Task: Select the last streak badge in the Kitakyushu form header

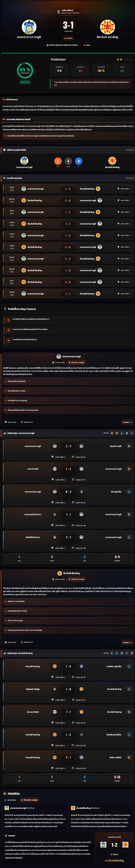Action: click(132, 653)
